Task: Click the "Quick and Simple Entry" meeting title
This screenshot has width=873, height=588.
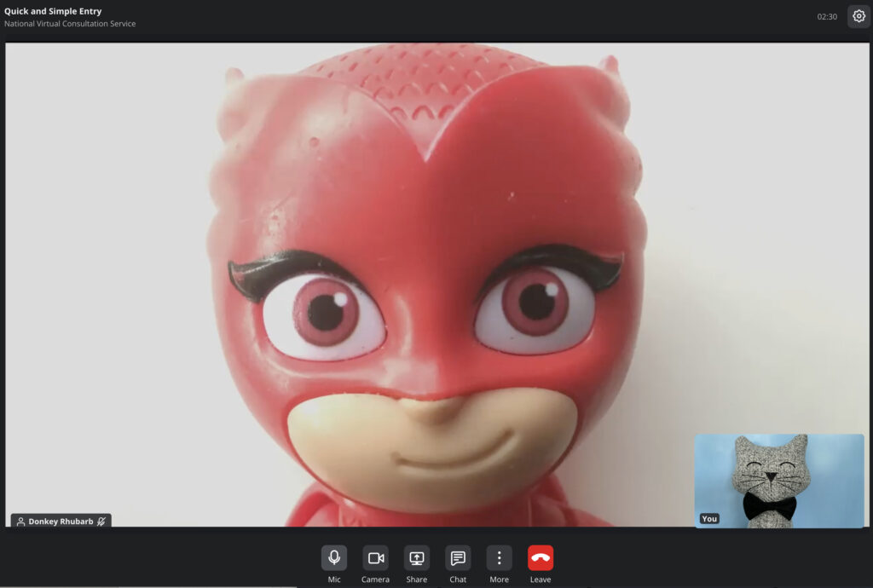Action: 53,11
